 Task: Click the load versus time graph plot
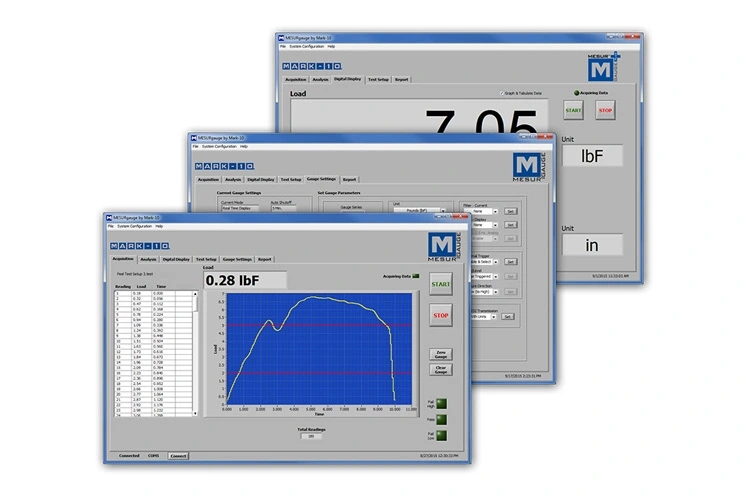point(319,349)
